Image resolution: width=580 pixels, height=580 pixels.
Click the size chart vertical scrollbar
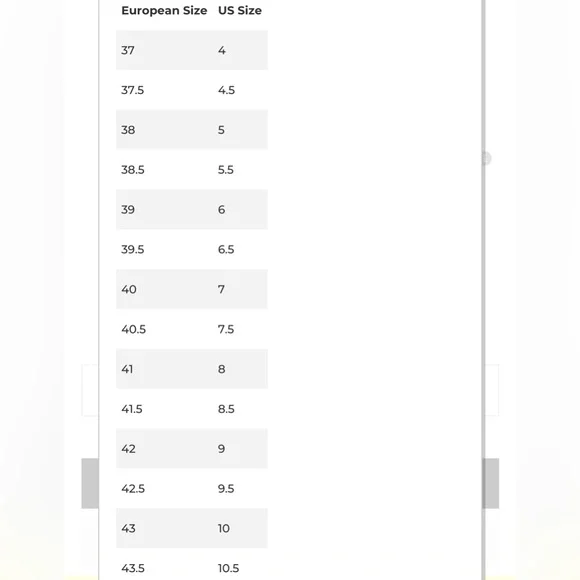[483, 290]
